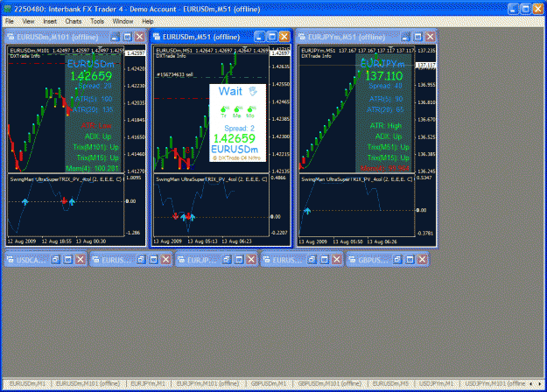Click the MetaTrader application icon in title bar
This screenshot has width=547, height=392.
coord(7,9)
